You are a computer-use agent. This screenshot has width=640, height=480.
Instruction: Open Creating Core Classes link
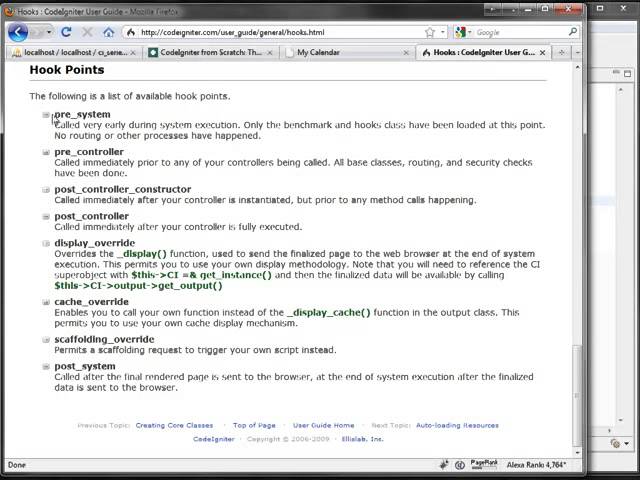click(x=174, y=425)
